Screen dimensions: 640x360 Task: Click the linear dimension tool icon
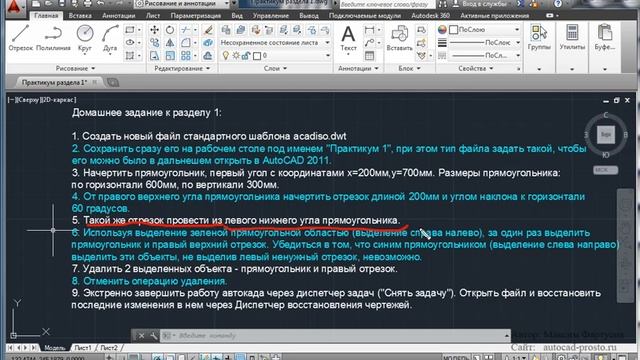[369, 30]
